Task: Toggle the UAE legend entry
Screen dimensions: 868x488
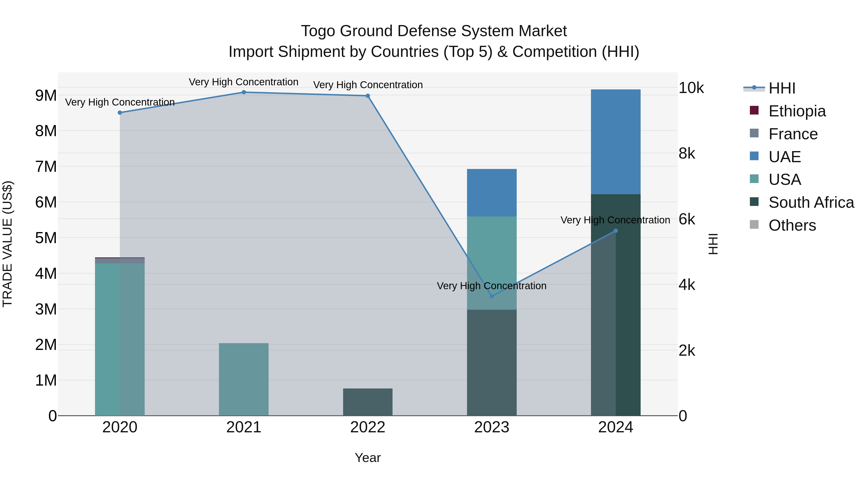Action: [775, 157]
